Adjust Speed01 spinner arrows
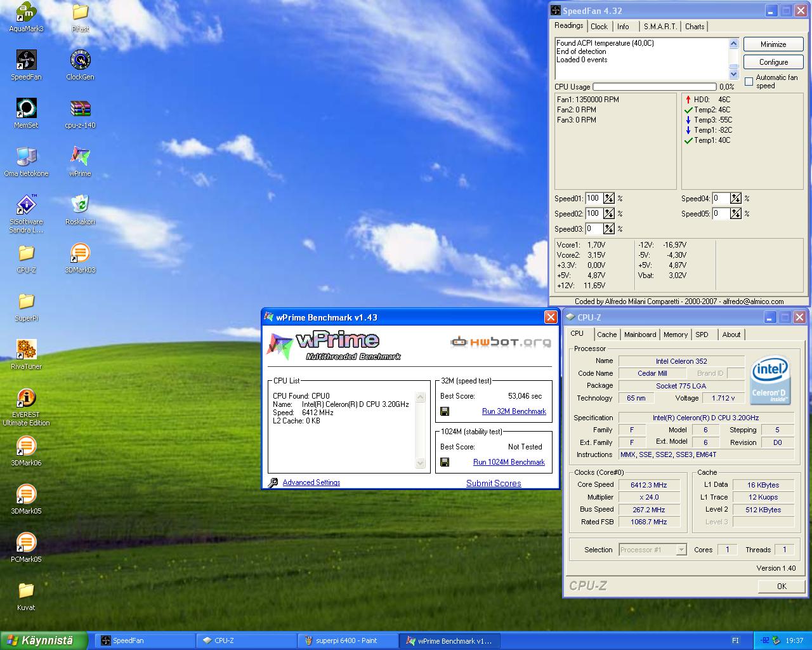Image resolution: width=812 pixels, height=650 pixels. tap(609, 198)
